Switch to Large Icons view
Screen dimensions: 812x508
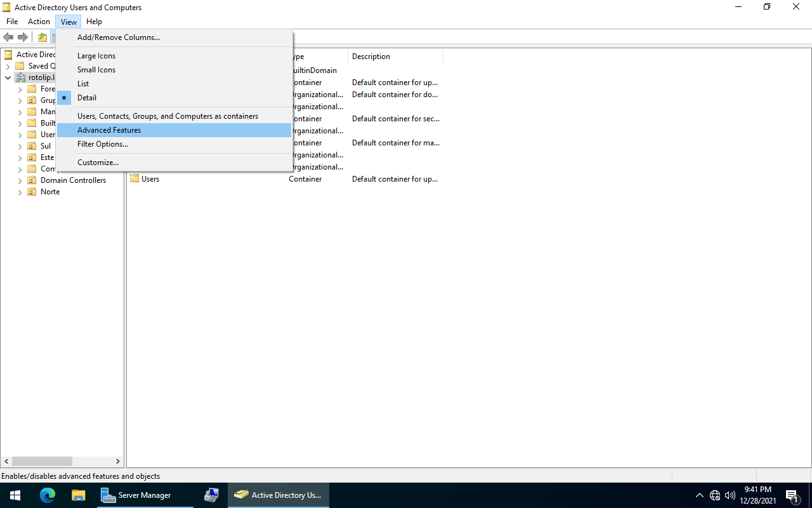click(x=96, y=56)
